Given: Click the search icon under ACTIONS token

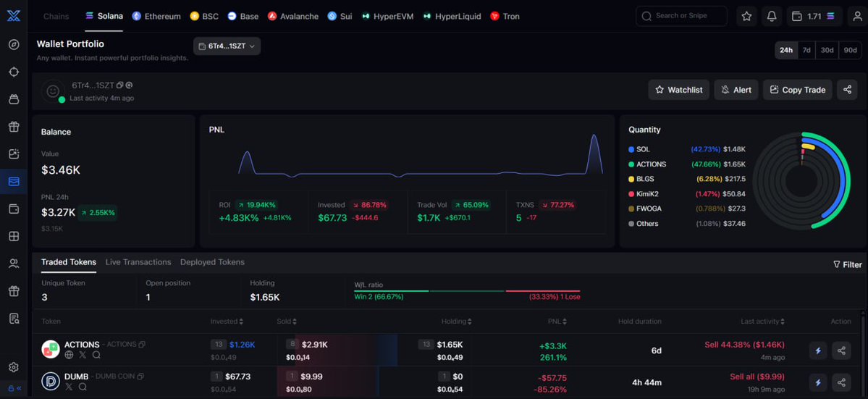Looking at the screenshot, I should (x=97, y=355).
